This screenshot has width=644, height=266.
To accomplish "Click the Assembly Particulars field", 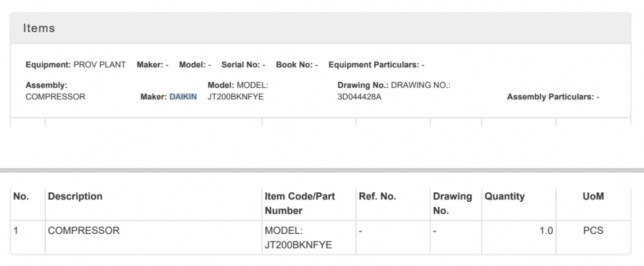I will click(553, 97).
